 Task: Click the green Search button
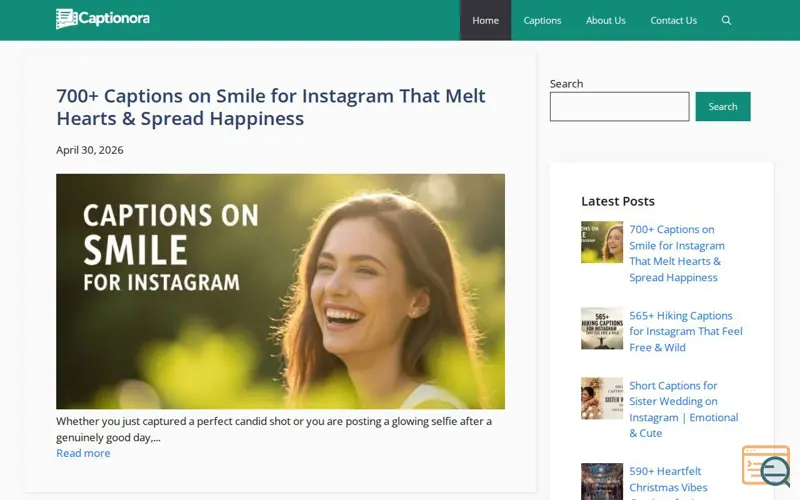pos(722,107)
